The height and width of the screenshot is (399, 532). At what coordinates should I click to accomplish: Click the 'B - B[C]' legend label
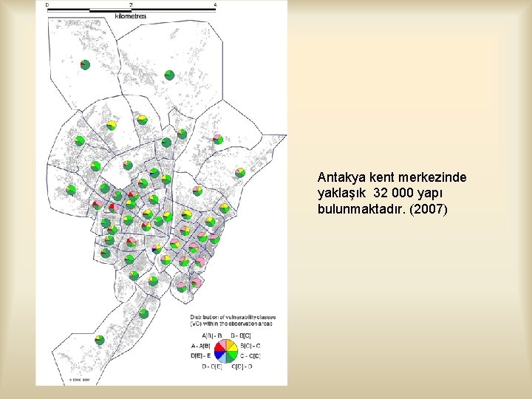point(241,336)
